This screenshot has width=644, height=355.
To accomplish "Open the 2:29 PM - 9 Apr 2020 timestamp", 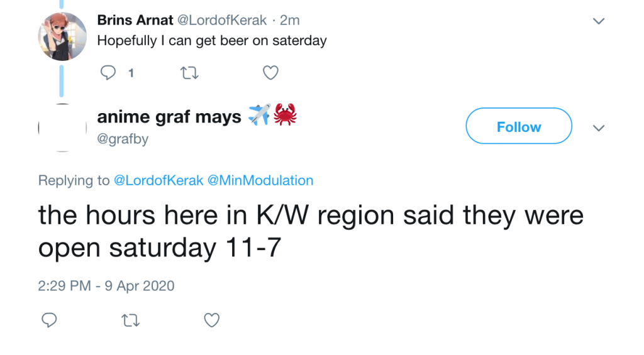I will (x=106, y=286).
